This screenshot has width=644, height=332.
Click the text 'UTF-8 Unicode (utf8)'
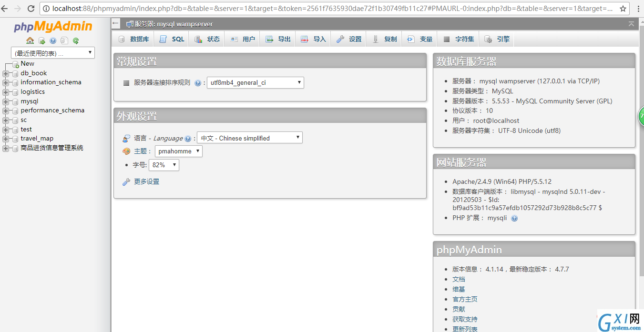tap(530, 131)
